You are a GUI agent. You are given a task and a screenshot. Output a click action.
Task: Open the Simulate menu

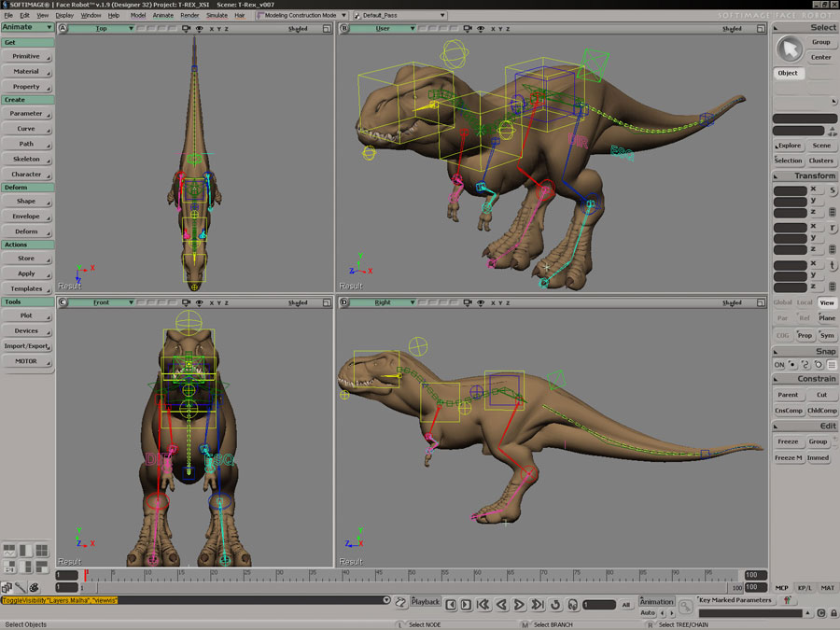coord(217,16)
